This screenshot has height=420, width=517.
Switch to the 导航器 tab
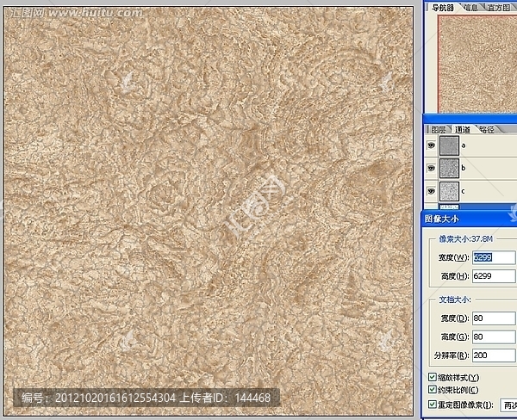point(442,8)
